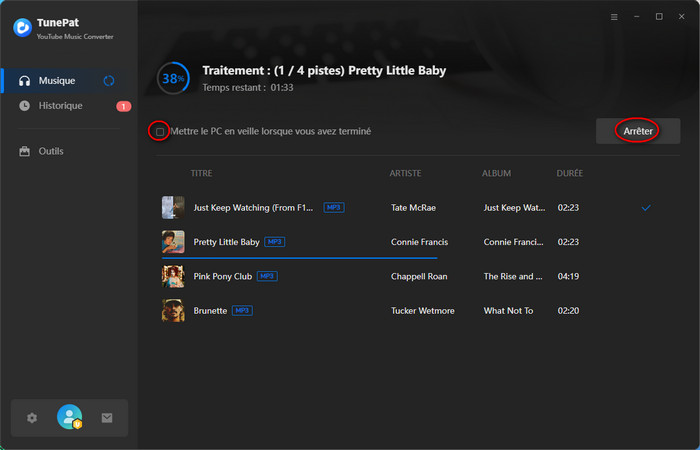Click the clock icon beside Historique
The height and width of the screenshot is (450, 700).
(25, 106)
